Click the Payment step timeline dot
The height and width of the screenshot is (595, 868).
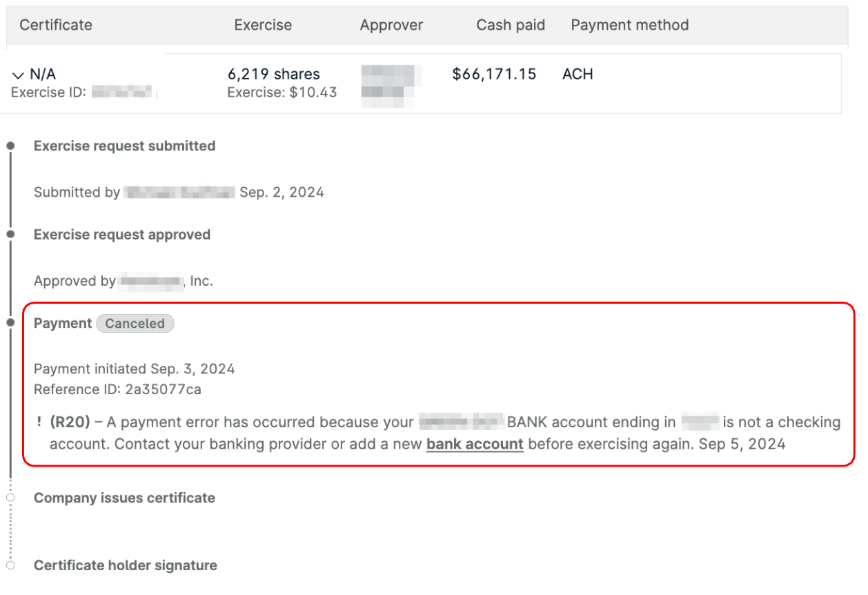click(10, 323)
